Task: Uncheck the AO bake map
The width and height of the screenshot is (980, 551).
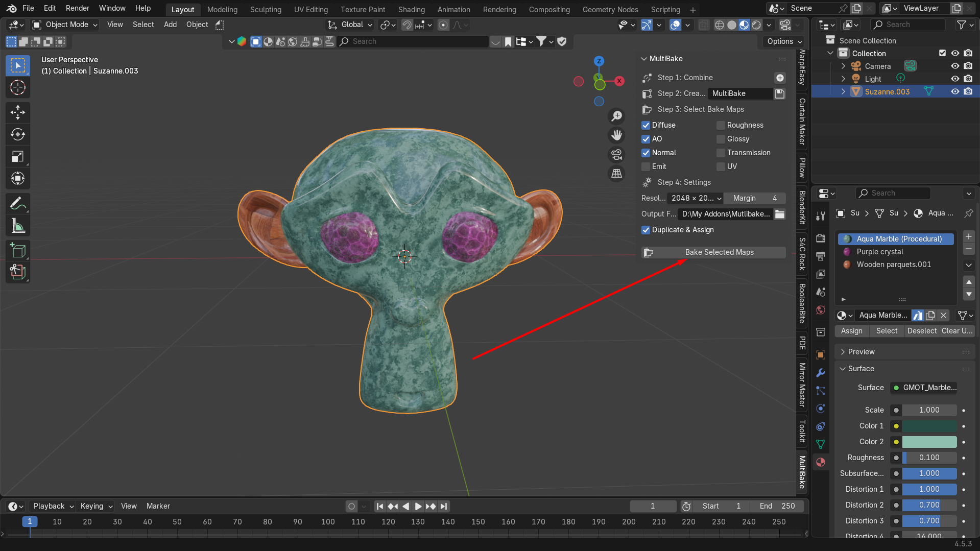Action: (646, 139)
